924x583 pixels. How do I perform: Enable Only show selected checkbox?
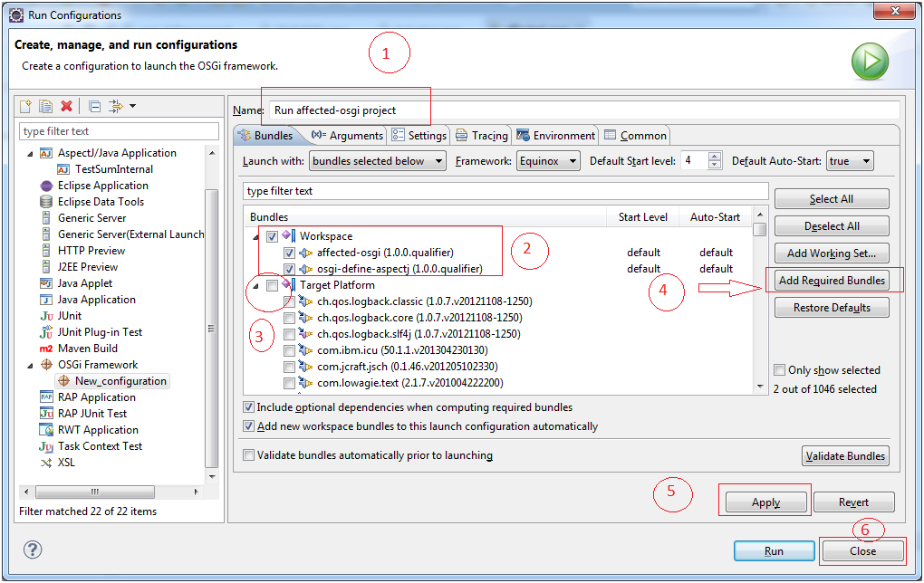coord(779,370)
